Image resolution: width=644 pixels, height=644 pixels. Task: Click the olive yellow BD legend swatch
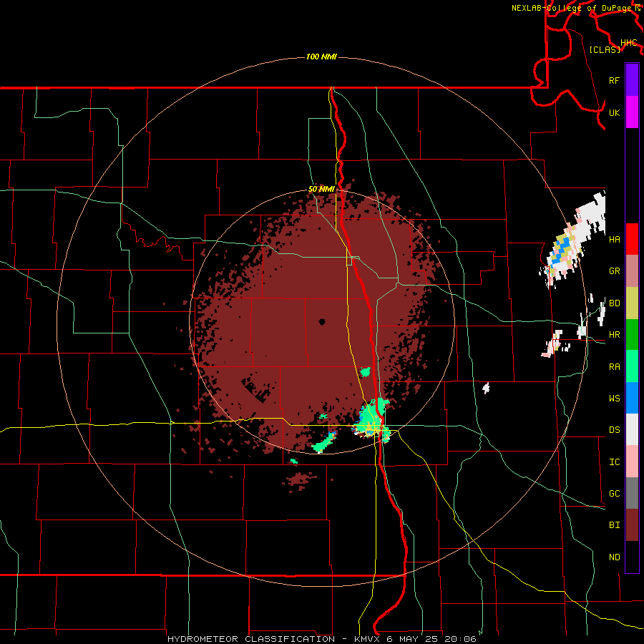[632, 303]
